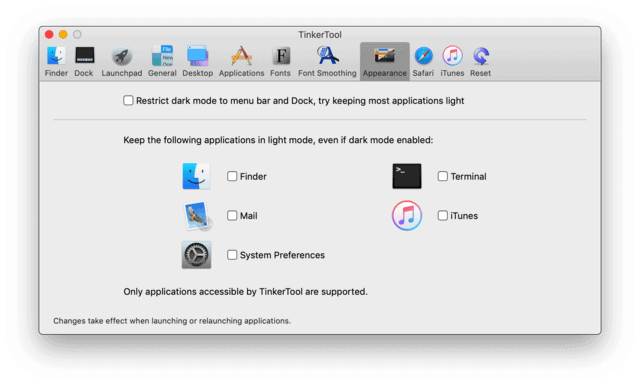
Task: Select the Appearance pane icon
Action: pos(384,61)
